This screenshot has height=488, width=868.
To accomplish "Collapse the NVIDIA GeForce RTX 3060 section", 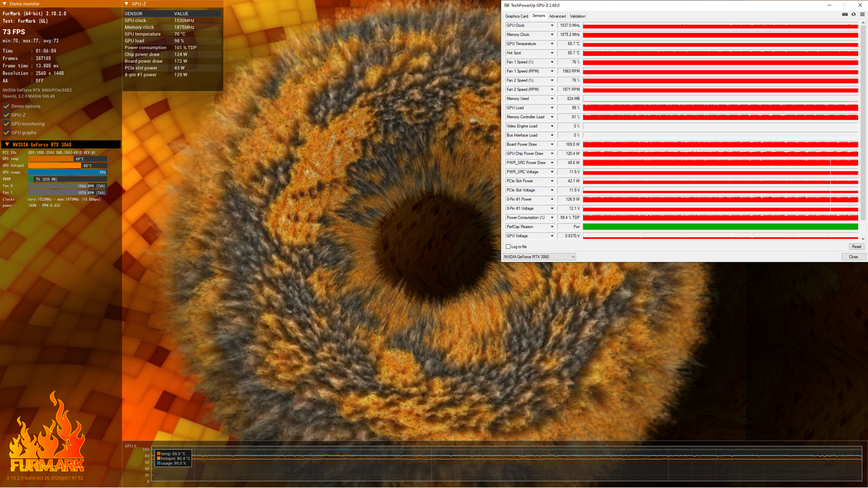I will [7, 145].
